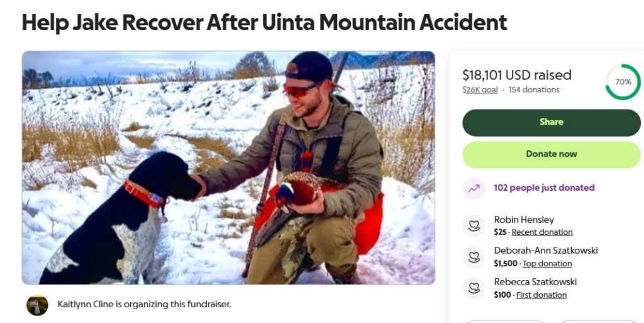The height and width of the screenshot is (323, 644).
Task: Click Deborah-Ann Szatkowski's donor name
Action: tap(546, 251)
